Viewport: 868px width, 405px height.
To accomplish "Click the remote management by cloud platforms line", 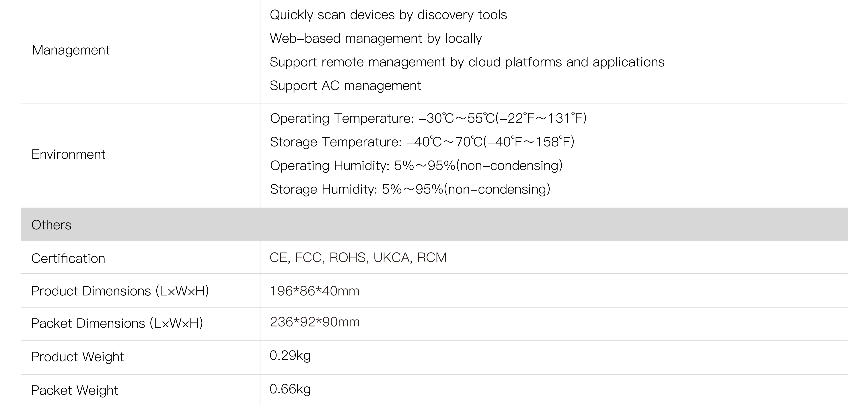I will click(x=467, y=62).
